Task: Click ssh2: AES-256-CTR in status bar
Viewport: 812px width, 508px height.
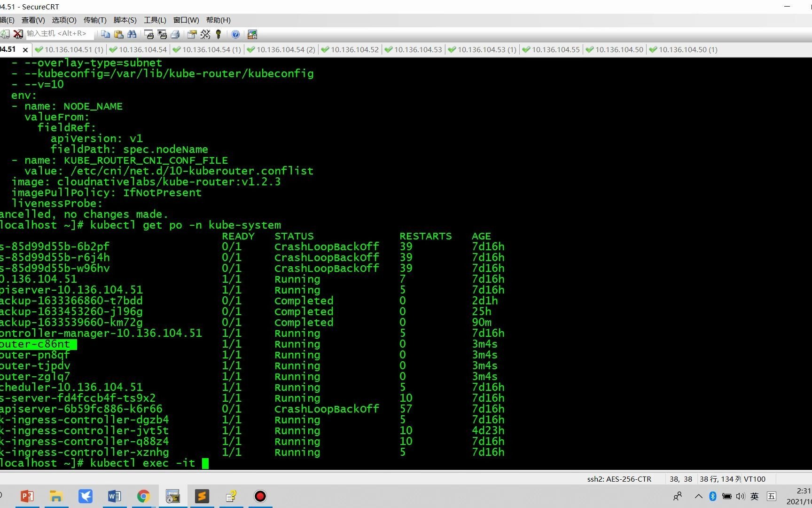Action: tap(619, 479)
